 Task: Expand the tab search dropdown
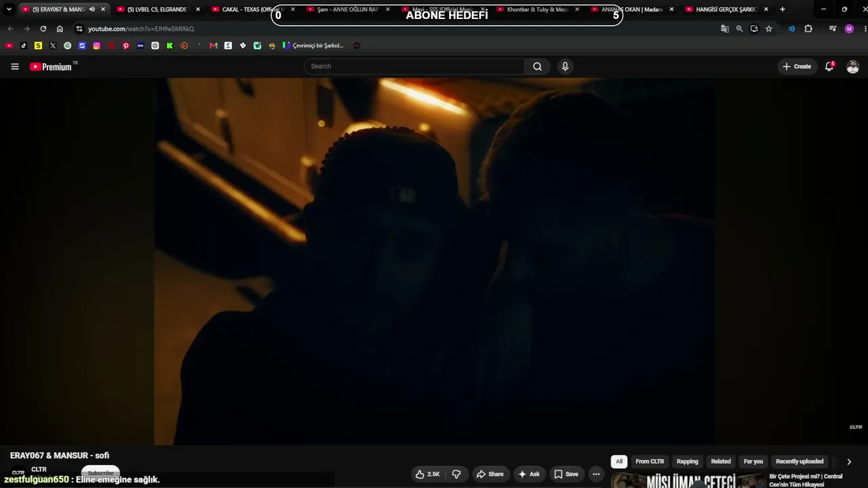(x=9, y=9)
